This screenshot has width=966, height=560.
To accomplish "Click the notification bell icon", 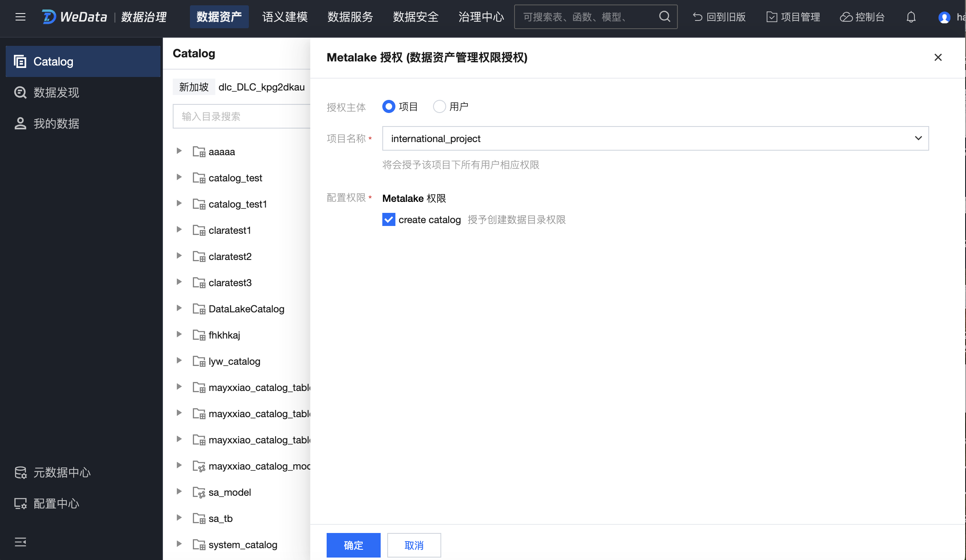I will 911,17.
